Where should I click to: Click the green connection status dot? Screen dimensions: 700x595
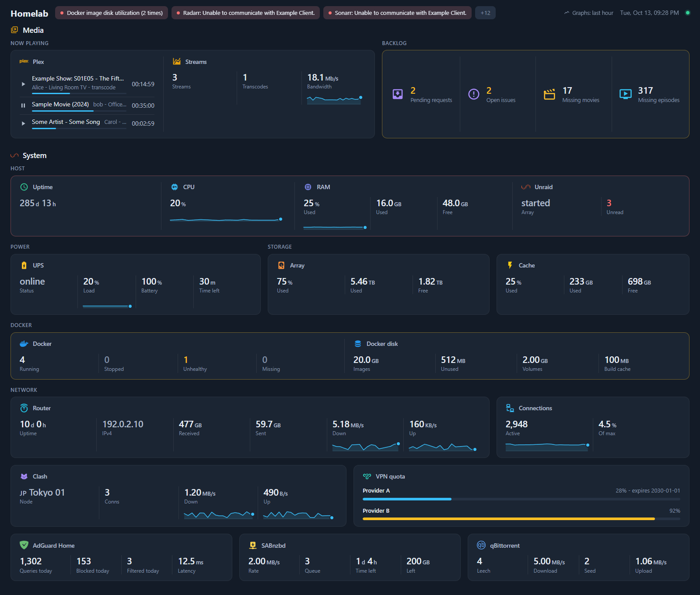[687, 13]
